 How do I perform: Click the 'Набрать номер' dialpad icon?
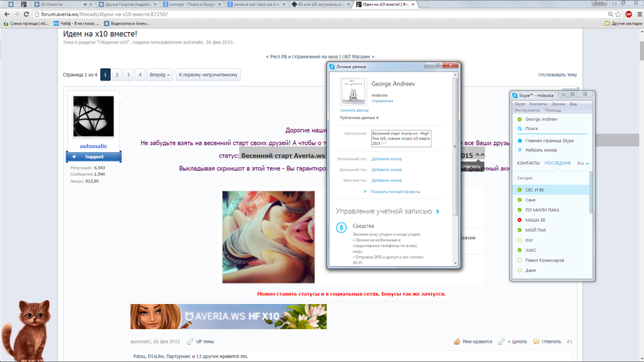click(x=520, y=150)
